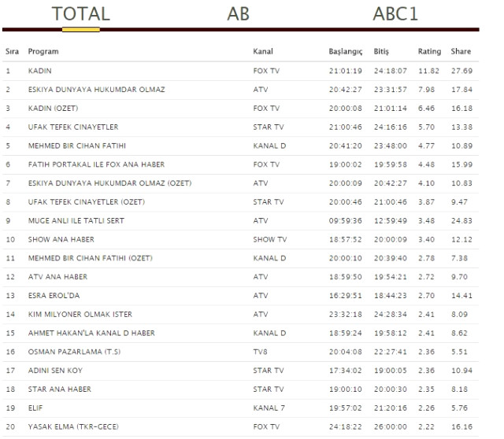Select the Kanal column header
This screenshot has width=504, height=439.
(263, 51)
